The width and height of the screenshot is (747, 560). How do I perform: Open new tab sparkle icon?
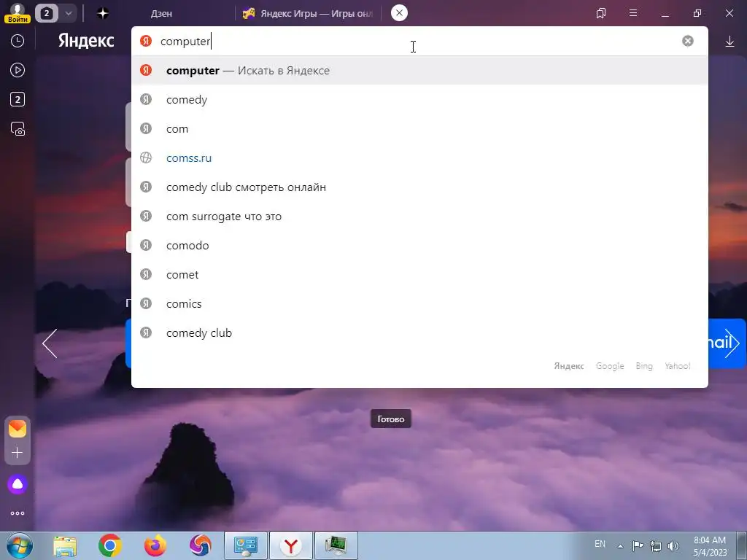click(x=102, y=13)
